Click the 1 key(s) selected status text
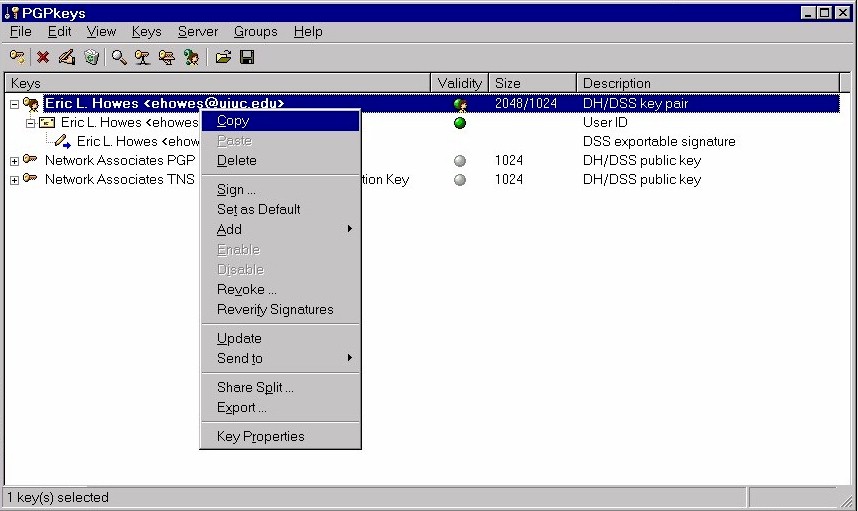 pos(58,497)
